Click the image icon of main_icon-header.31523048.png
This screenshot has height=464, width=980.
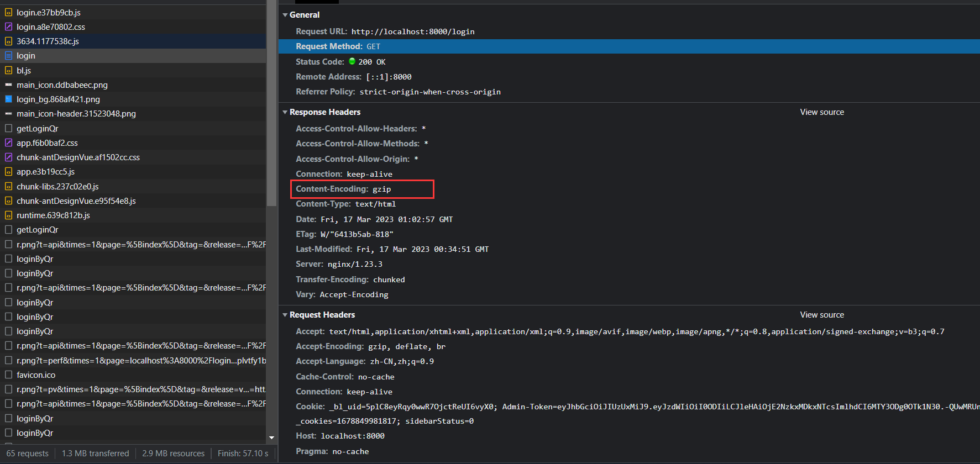pyautogui.click(x=8, y=113)
